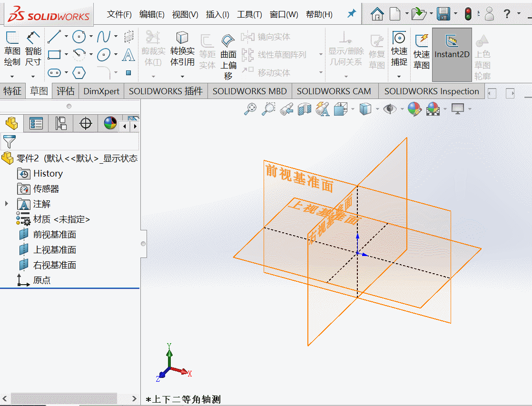Open the 文件(F) File menu
Image resolution: width=532 pixels, height=406 pixels.
(x=119, y=14)
